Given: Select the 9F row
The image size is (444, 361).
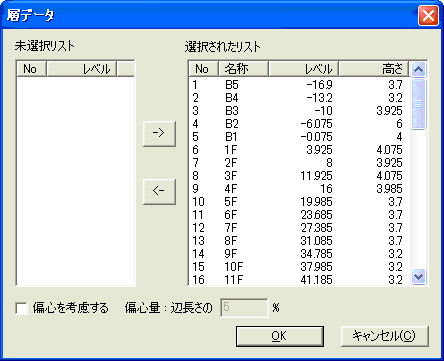Looking at the screenshot, I should pos(299,254).
